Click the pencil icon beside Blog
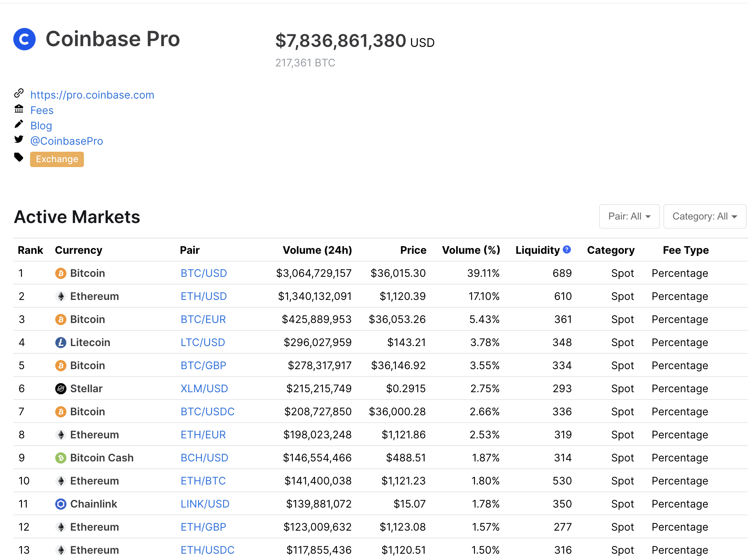This screenshot has width=748, height=560. click(x=19, y=124)
